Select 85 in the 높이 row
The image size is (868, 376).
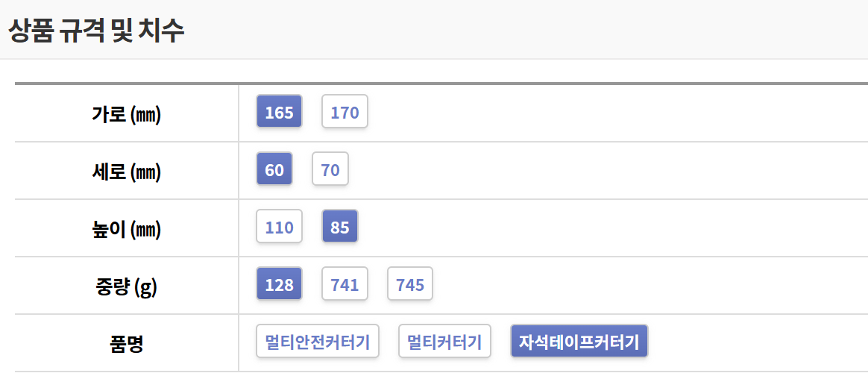pyautogui.click(x=339, y=228)
